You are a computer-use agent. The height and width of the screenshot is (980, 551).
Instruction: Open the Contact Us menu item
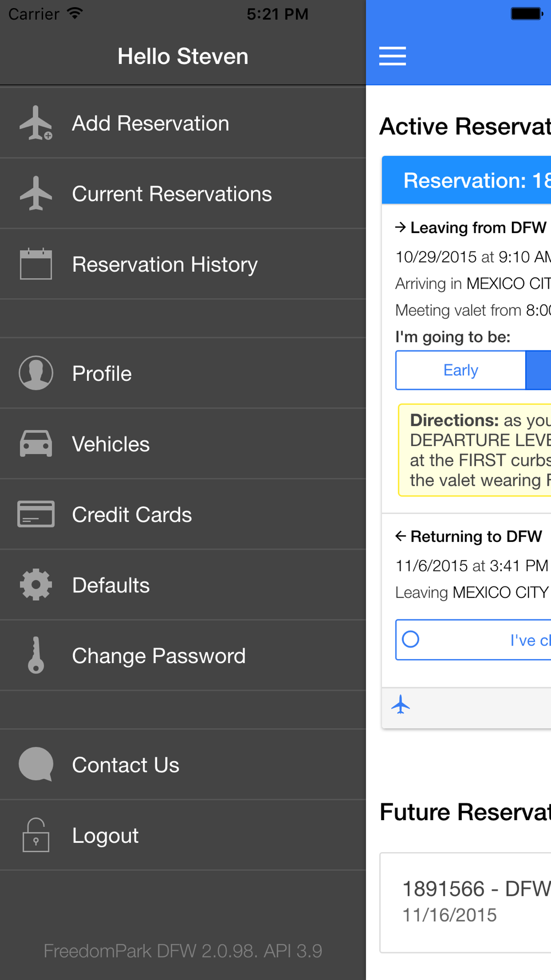point(183,764)
